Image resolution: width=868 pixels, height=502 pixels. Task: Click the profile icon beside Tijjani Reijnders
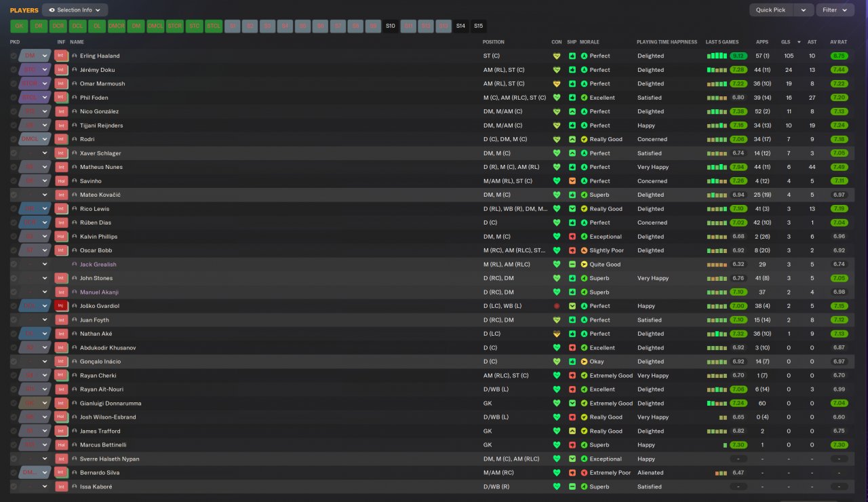click(75, 125)
